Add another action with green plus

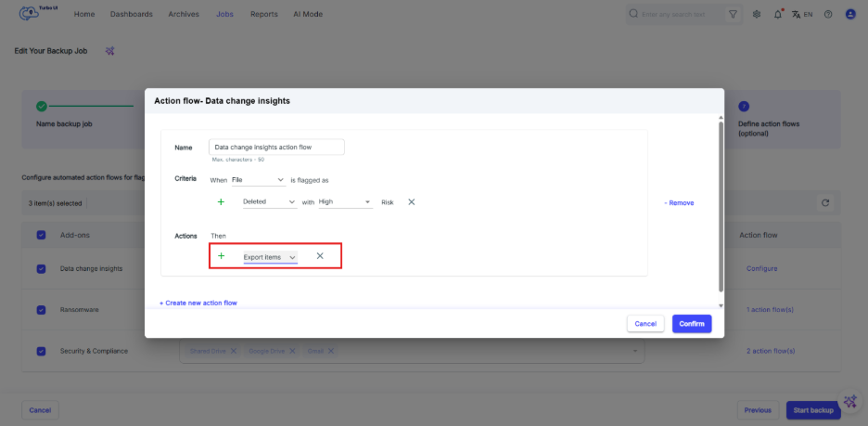pos(221,256)
